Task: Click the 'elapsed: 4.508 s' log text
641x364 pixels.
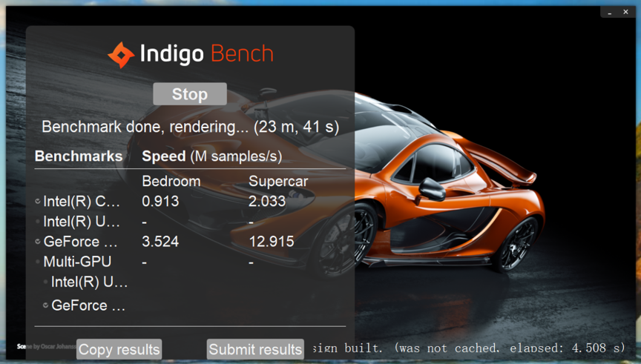Action: click(x=568, y=348)
